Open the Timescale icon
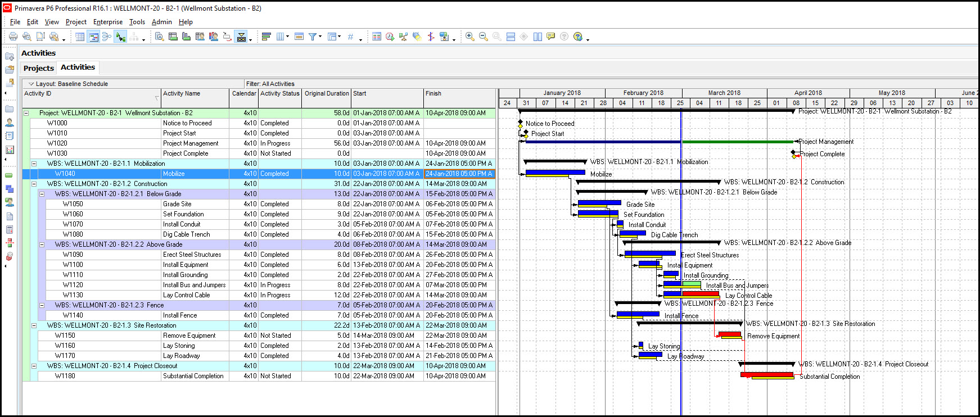The width and height of the screenshot is (980, 417). [299, 37]
